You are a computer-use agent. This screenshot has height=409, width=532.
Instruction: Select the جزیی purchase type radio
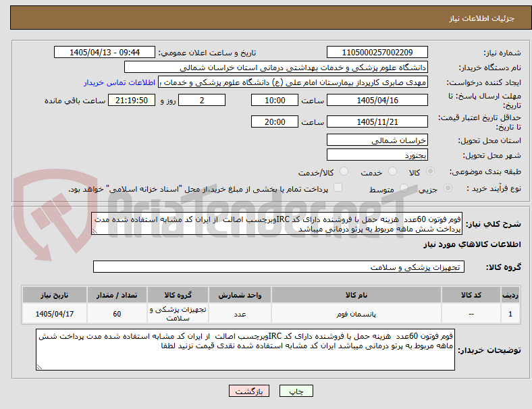click(448, 188)
